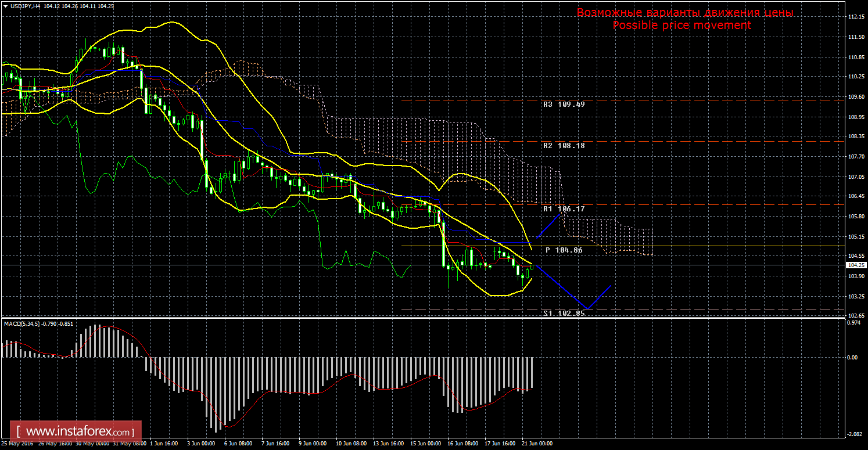This screenshot has width=868, height=450.
Task: Click the 0.974 top value on MACD scale
Action: (x=852, y=323)
